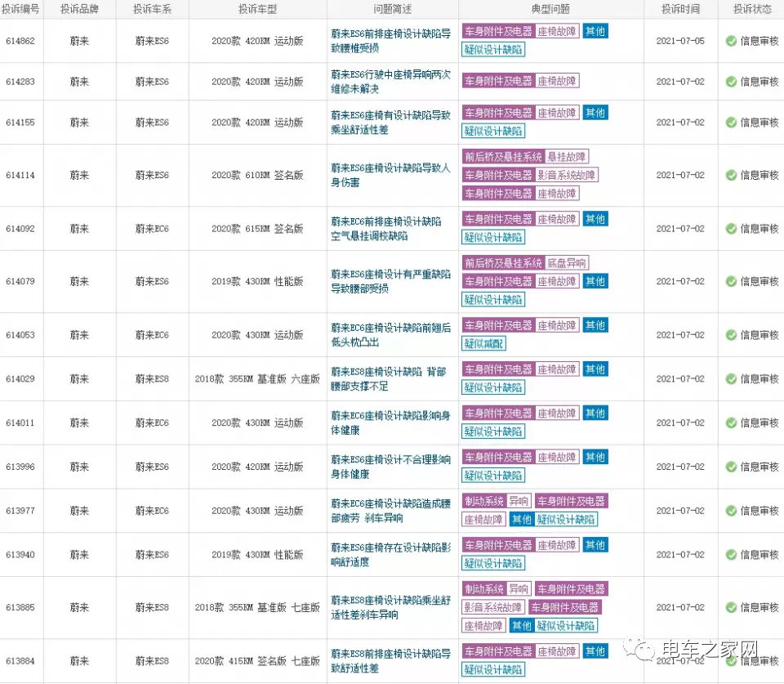Viewport: 784px width, 684px height.
Task: Click 影音系统故障 tag in row 613885
Action: (493, 607)
